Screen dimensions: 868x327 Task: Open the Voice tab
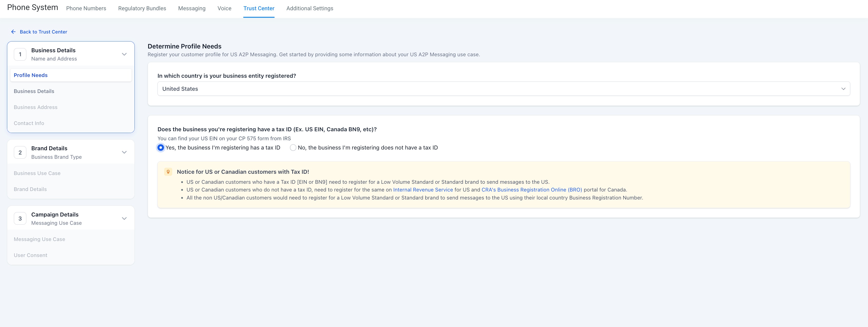pos(224,8)
